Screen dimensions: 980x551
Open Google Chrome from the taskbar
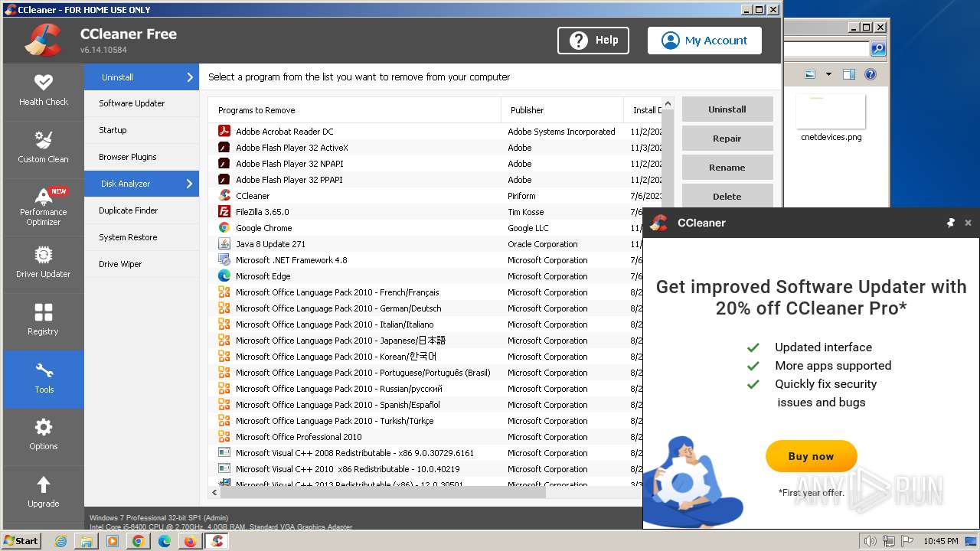click(x=138, y=541)
